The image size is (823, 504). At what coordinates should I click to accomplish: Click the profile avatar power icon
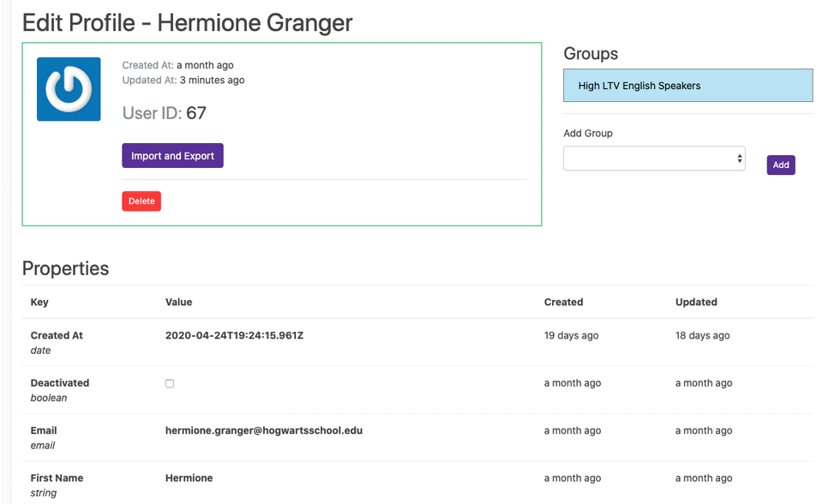[x=69, y=89]
